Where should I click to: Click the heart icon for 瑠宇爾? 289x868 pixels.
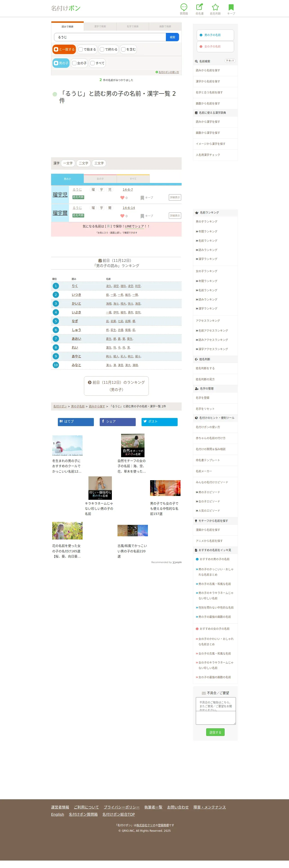(122, 216)
